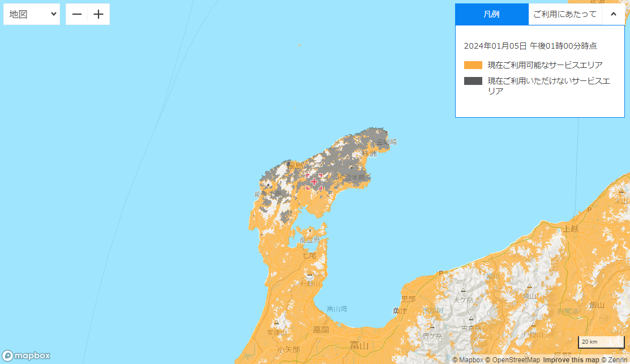Collapse the legend panel with chevron
630x364 pixels.
pyautogui.click(x=613, y=14)
